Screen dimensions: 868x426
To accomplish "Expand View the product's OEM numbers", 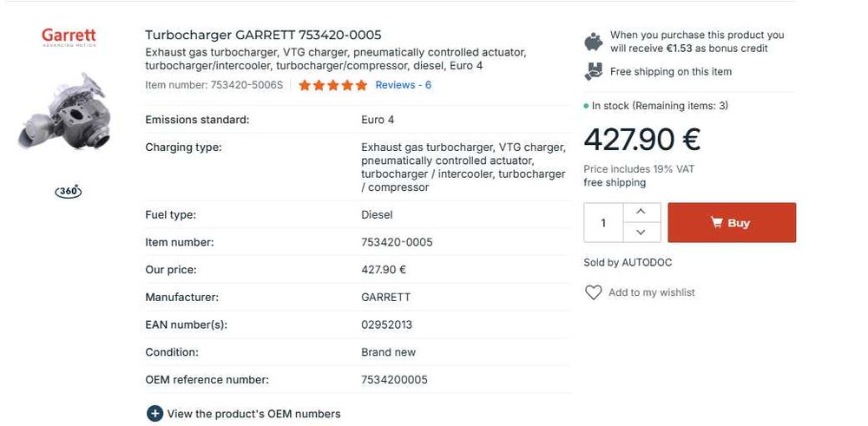I will point(253,414).
